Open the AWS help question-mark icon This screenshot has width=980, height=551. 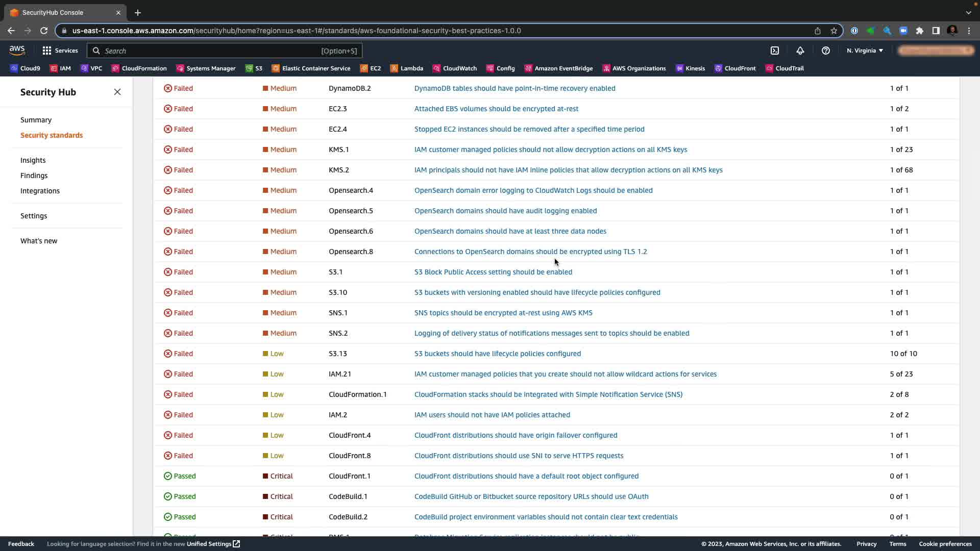826,51
